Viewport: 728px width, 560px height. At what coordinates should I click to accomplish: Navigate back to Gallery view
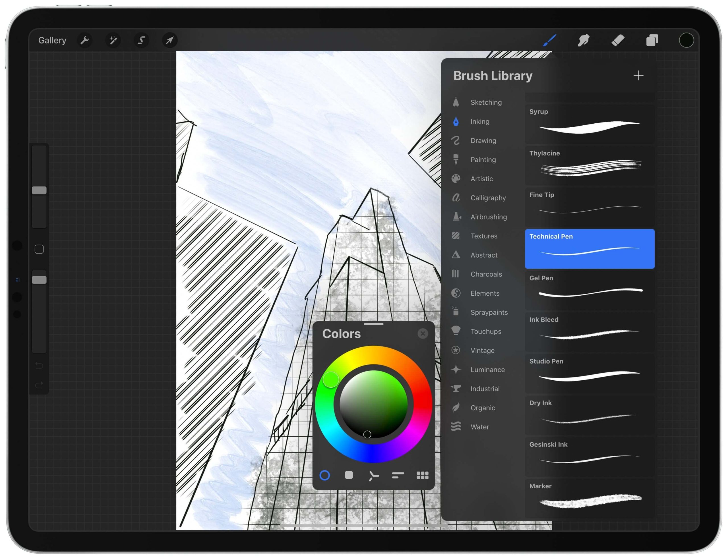52,40
